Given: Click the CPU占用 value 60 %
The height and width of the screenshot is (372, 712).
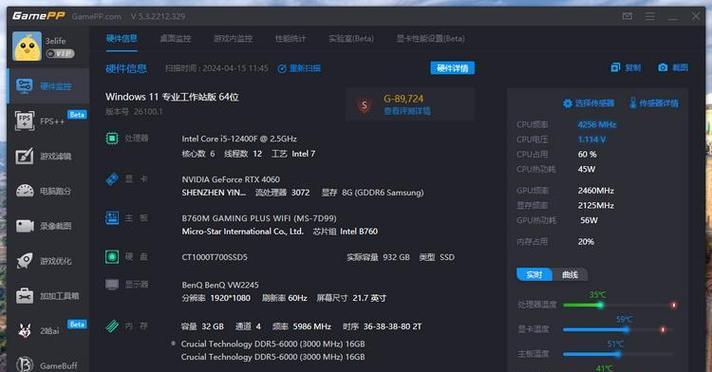Looking at the screenshot, I should coord(587,154).
